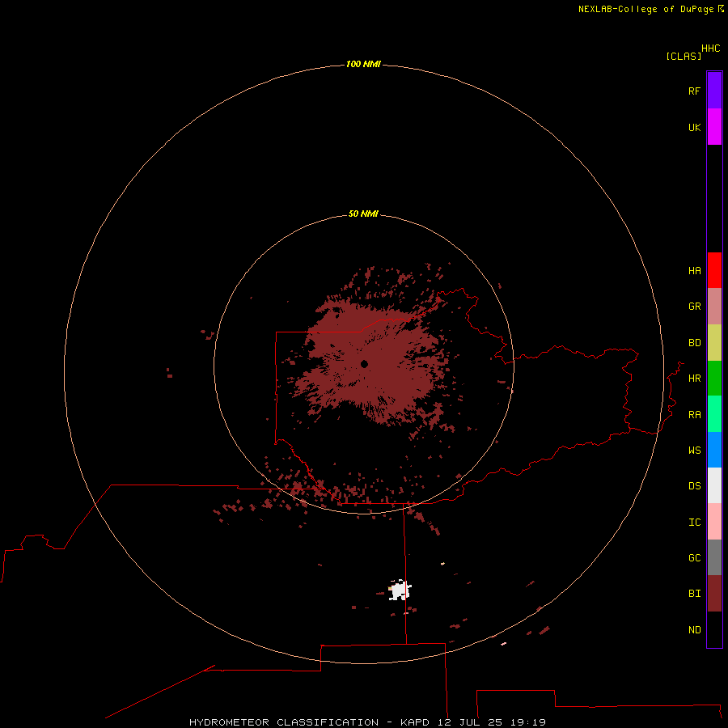The image size is (728, 728).
Task: Click the radar site center dot
Action: [x=364, y=364]
